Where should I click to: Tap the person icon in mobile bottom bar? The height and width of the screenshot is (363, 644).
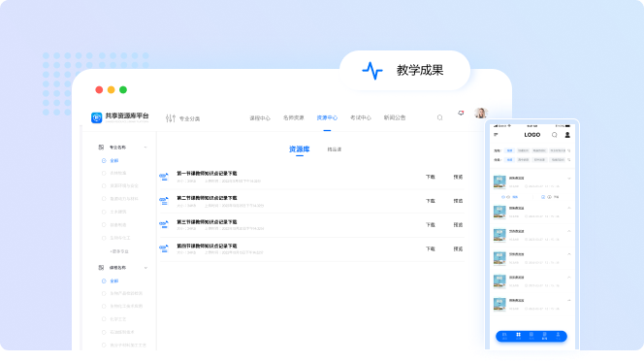[558, 336]
